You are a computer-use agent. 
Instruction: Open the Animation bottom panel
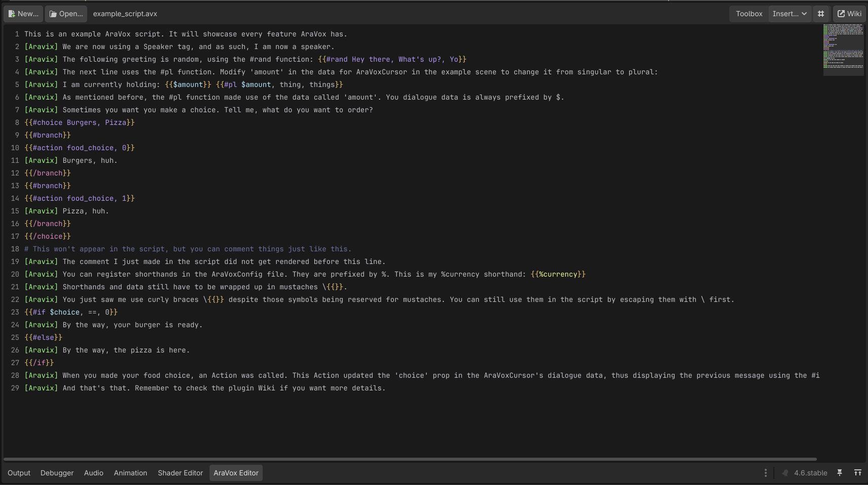click(x=131, y=473)
